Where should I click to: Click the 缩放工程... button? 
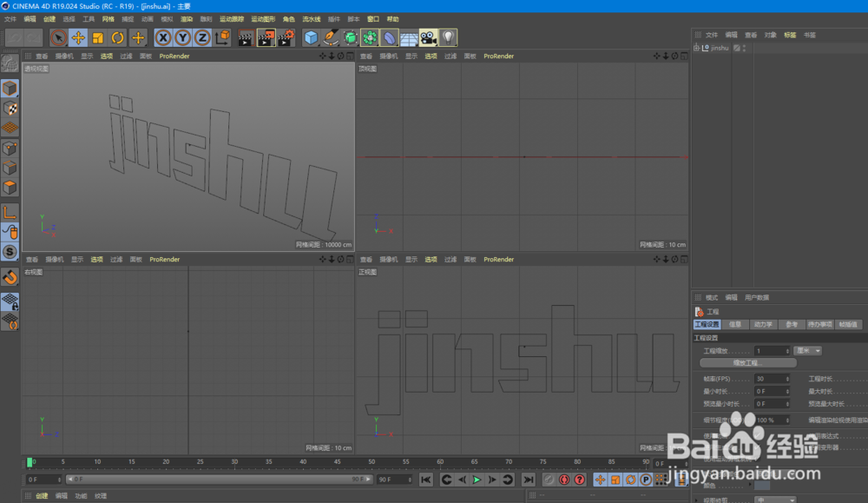pyautogui.click(x=748, y=363)
